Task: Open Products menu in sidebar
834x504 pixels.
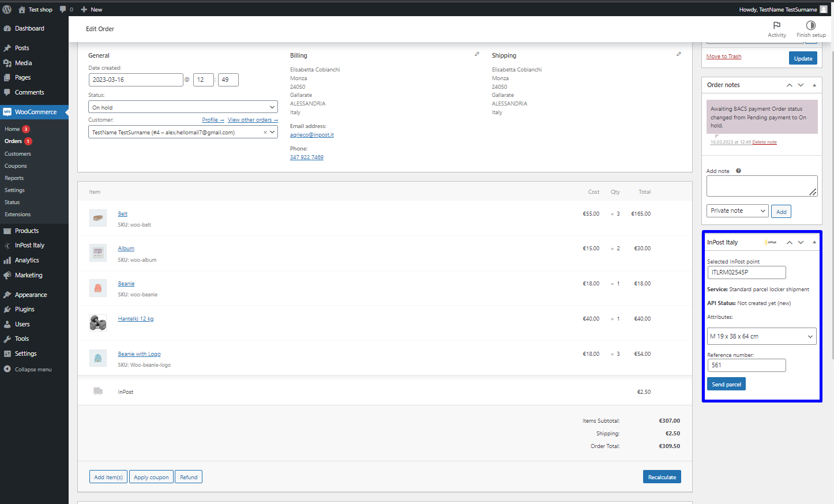Action: [x=27, y=231]
